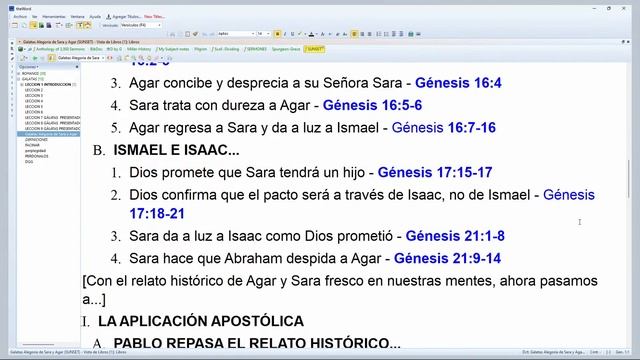640x360 pixels.
Task: Expand the ROMANOS tree node
Action: [19, 73]
